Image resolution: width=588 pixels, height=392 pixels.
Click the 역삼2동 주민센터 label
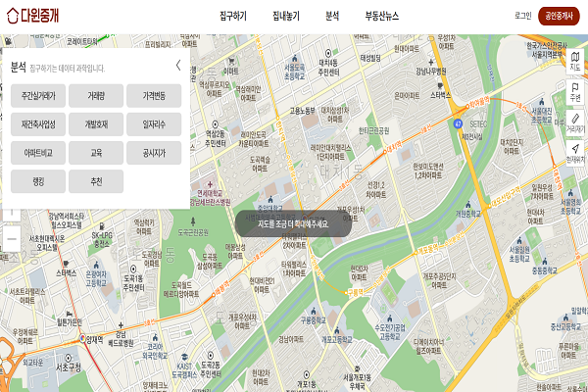[216, 138]
